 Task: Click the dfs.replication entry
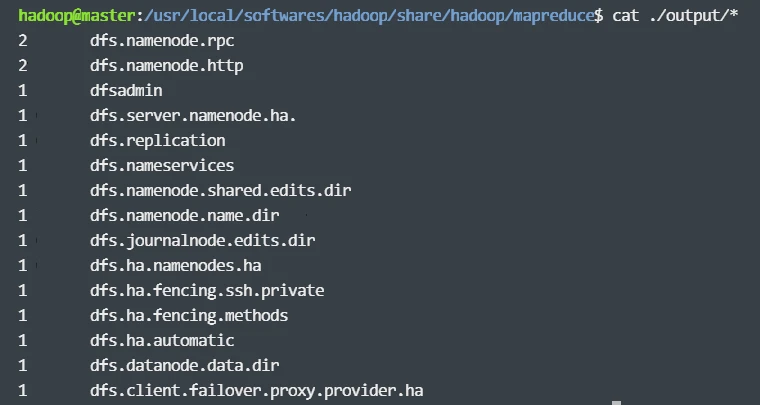point(157,141)
